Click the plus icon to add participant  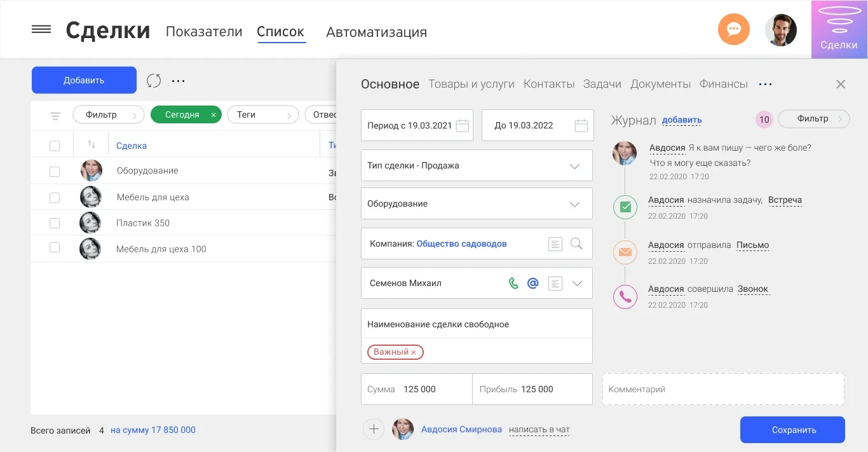pyautogui.click(x=374, y=430)
